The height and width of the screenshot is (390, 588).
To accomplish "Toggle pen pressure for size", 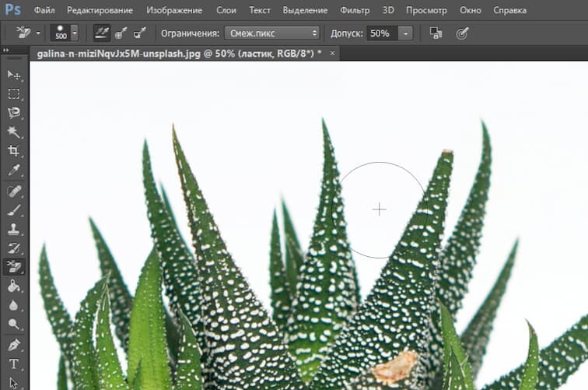I will (x=462, y=33).
